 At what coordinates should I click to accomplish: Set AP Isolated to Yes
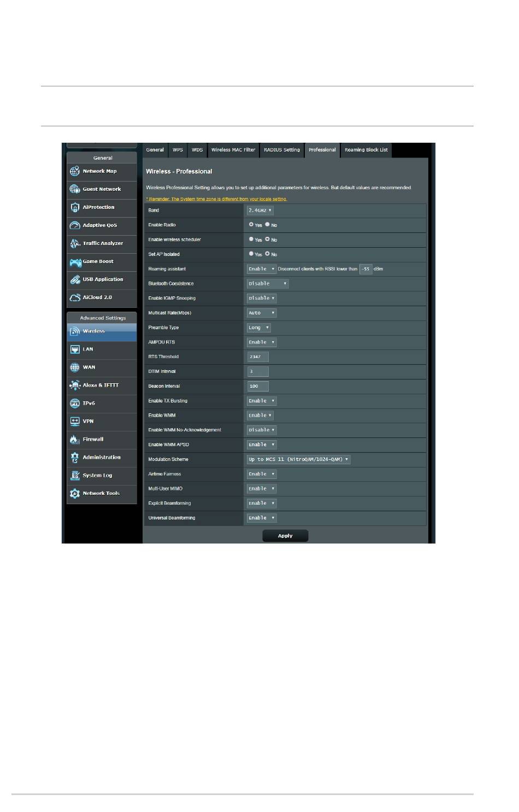tap(251, 254)
